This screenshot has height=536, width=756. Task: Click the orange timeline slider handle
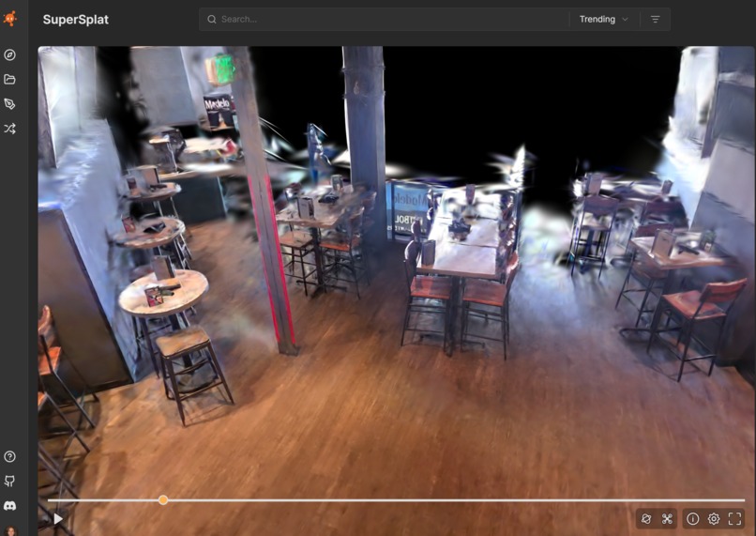163,499
